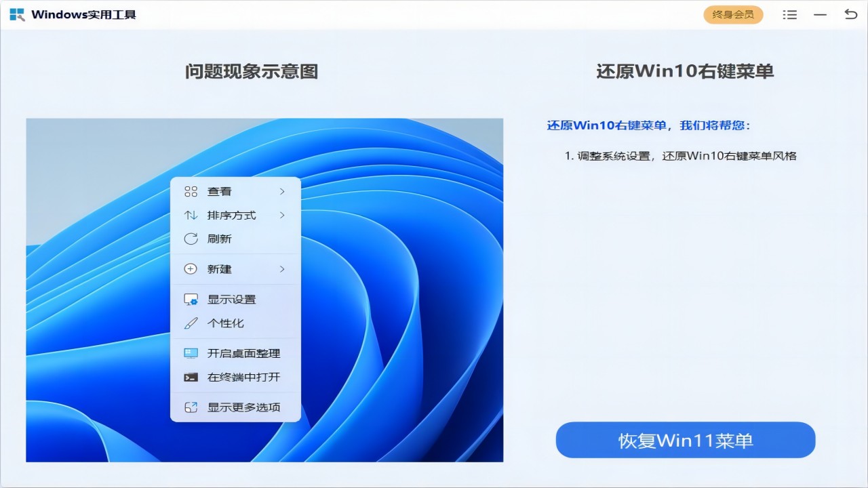
Task: Select the 查看 (View) grid icon
Action: point(191,191)
